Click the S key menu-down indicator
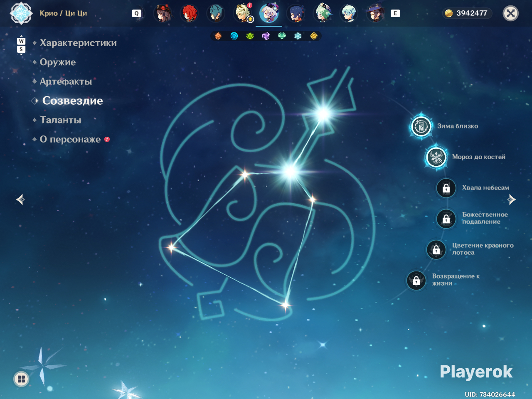This screenshot has height=399, width=532. (x=21, y=49)
